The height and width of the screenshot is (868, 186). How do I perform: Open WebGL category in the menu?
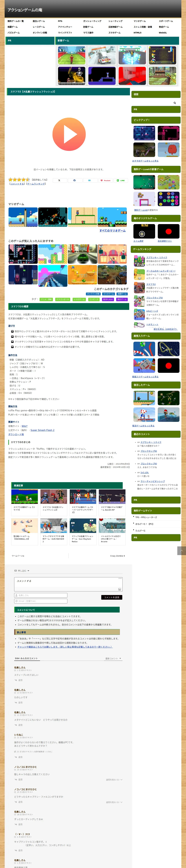(x=163, y=33)
